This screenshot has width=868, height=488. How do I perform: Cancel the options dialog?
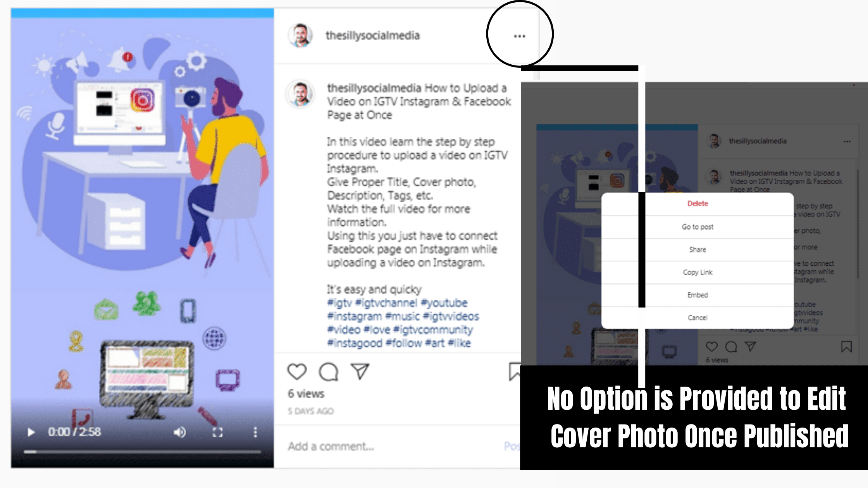coord(697,318)
